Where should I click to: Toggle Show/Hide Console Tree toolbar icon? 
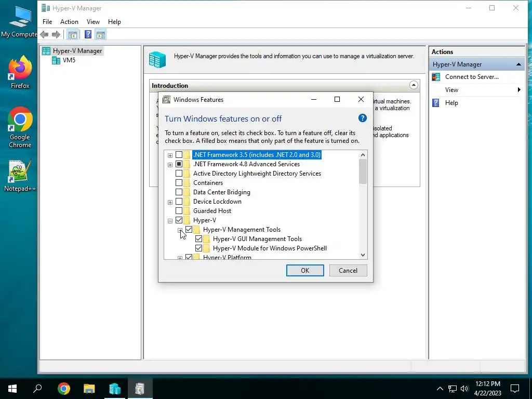tap(72, 34)
